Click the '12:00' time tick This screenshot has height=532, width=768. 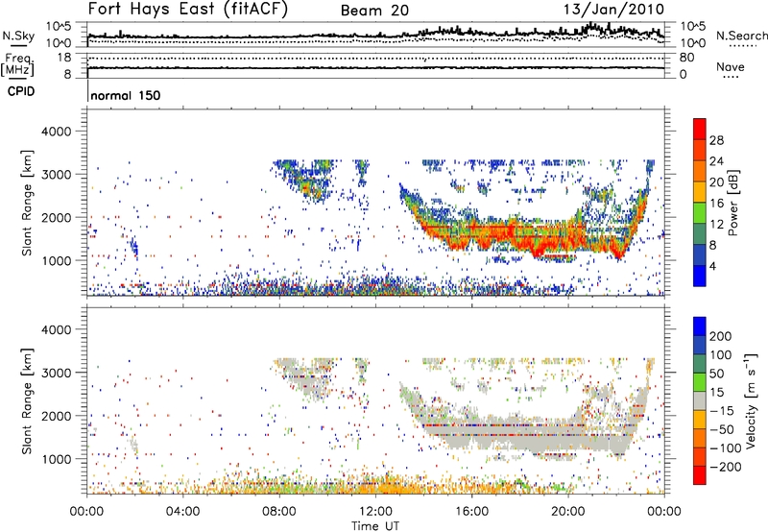375,512
